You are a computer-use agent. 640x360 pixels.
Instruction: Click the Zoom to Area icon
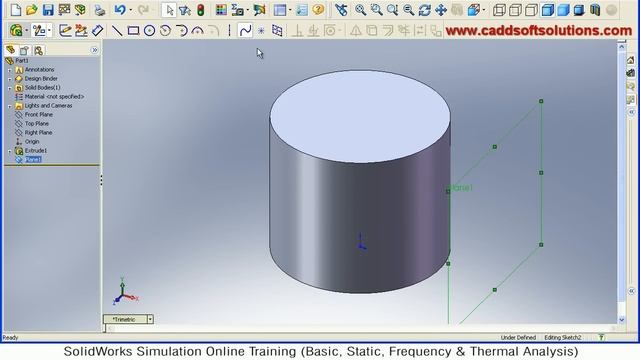point(376,10)
